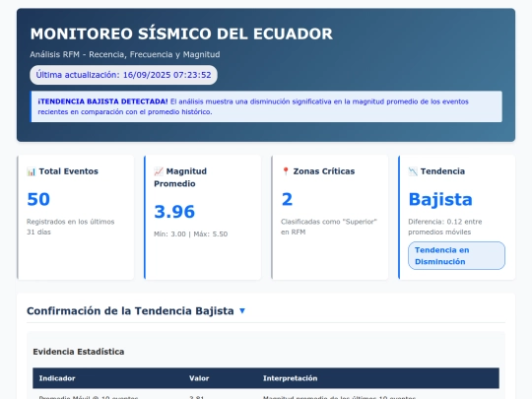
Task: Collapse the Confirmación de la Tendencia Bajista section arrow
Action: (242, 310)
